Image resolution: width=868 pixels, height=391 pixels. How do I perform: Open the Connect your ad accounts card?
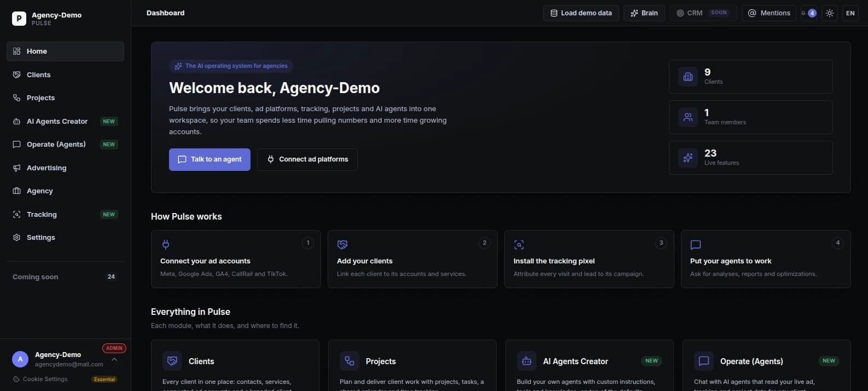pyautogui.click(x=236, y=259)
